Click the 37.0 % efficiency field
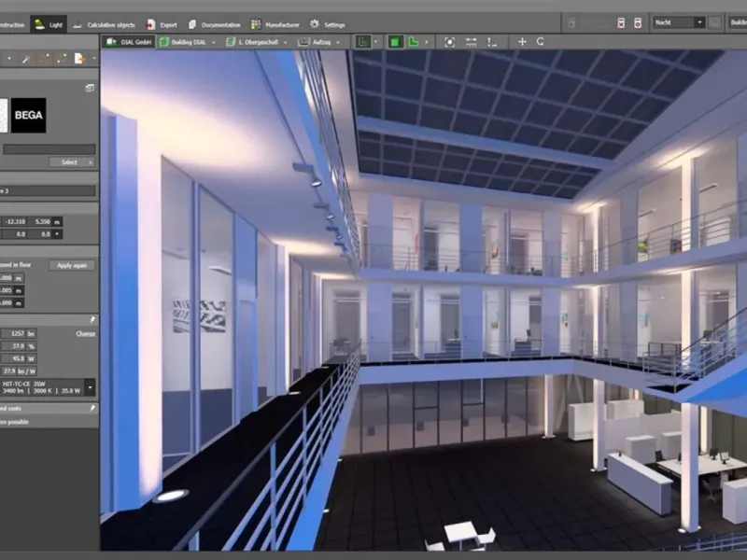The image size is (747, 560). [19, 346]
